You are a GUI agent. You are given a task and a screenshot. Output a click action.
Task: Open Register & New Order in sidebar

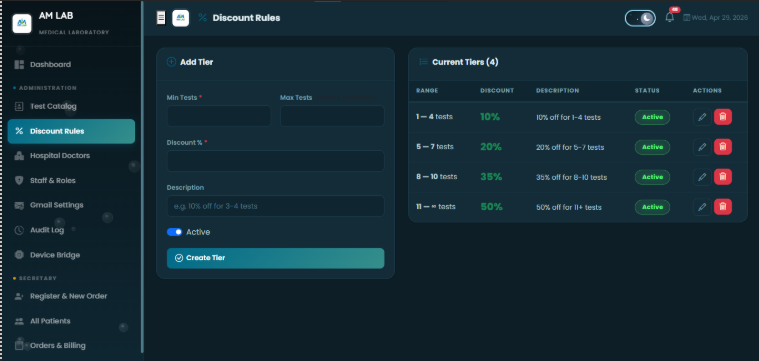[x=71, y=296]
